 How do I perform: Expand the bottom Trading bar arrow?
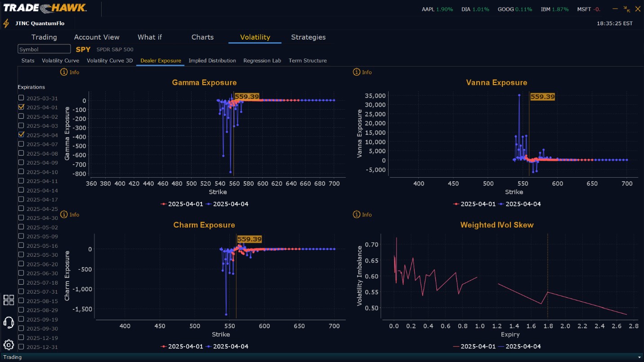pos(639,357)
